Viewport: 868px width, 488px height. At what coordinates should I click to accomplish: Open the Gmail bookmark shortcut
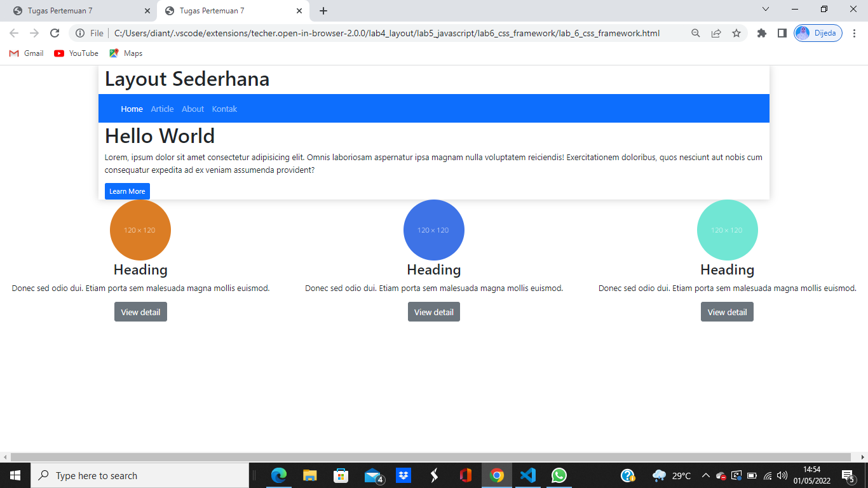click(x=25, y=53)
